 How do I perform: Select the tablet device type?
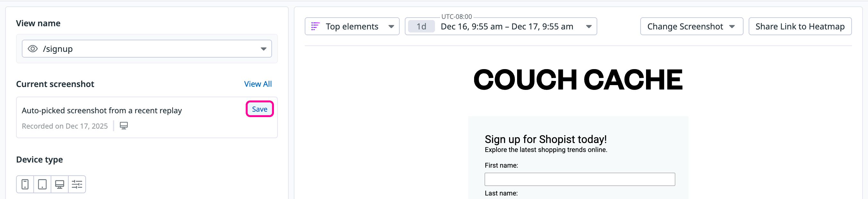click(42, 184)
